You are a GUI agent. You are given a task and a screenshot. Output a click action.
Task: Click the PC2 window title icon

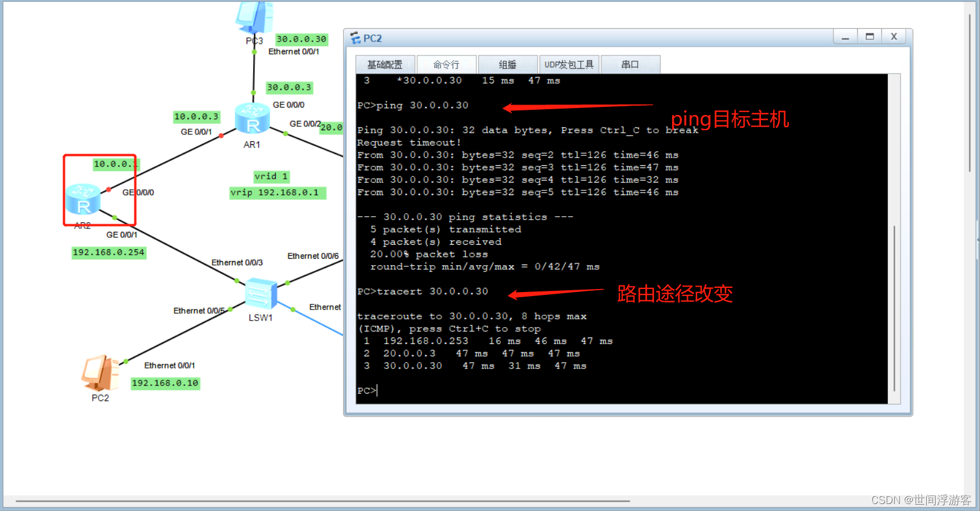tap(355, 39)
